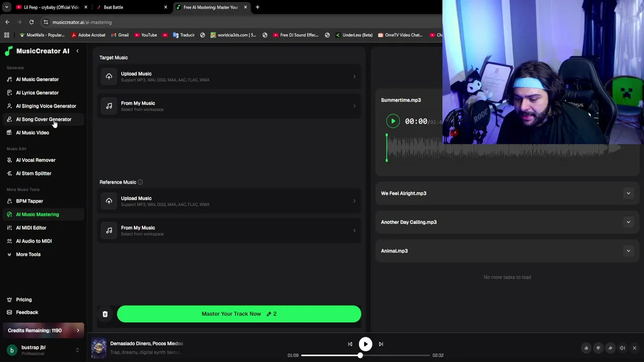
Task: Reload the current page
Action: coord(31,22)
